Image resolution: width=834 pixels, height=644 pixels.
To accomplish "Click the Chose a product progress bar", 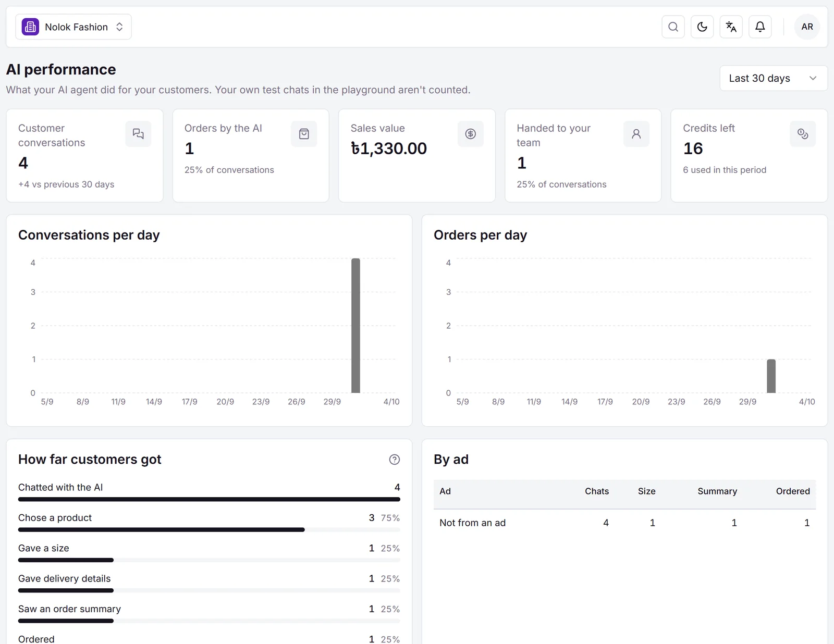I will pos(209,530).
